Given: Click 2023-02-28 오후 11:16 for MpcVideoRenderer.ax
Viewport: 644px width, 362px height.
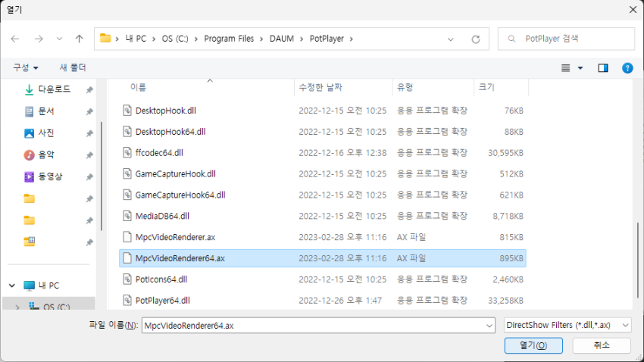Looking at the screenshot, I should [x=342, y=237].
